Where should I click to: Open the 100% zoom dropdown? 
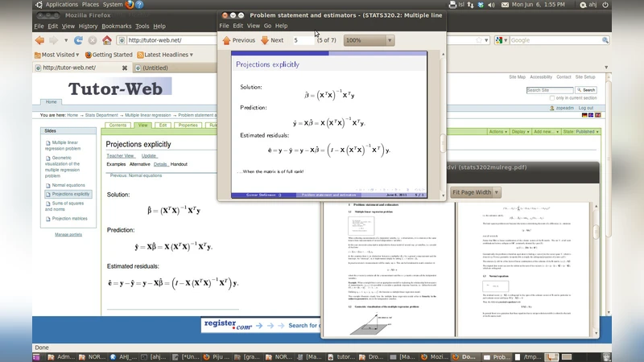pos(369,40)
